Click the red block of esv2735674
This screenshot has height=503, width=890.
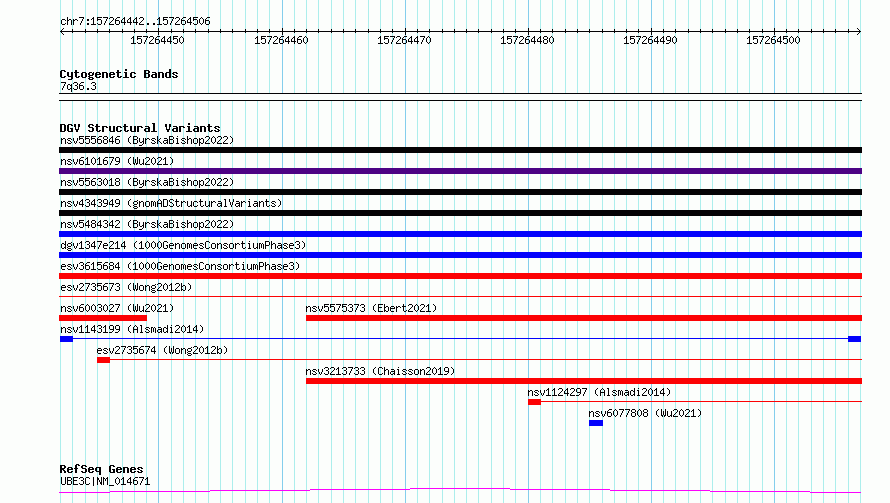pos(103,360)
